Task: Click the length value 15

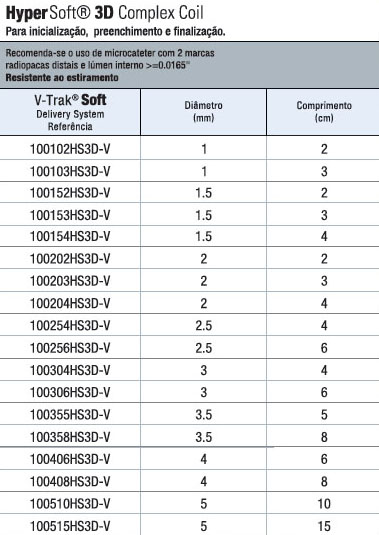Action: 324,526
